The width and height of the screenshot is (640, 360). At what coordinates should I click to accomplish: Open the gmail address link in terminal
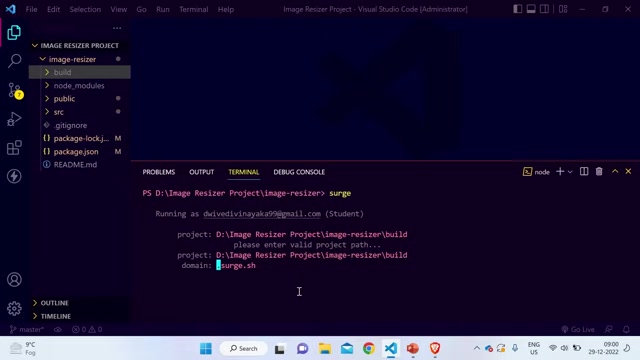pyautogui.click(x=262, y=214)
